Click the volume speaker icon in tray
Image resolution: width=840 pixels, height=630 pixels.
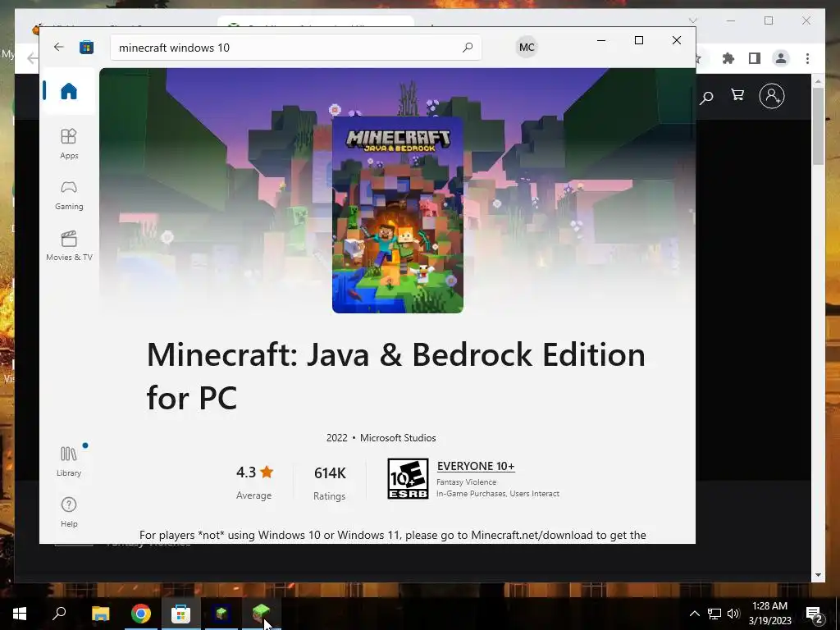pos(733,614)
